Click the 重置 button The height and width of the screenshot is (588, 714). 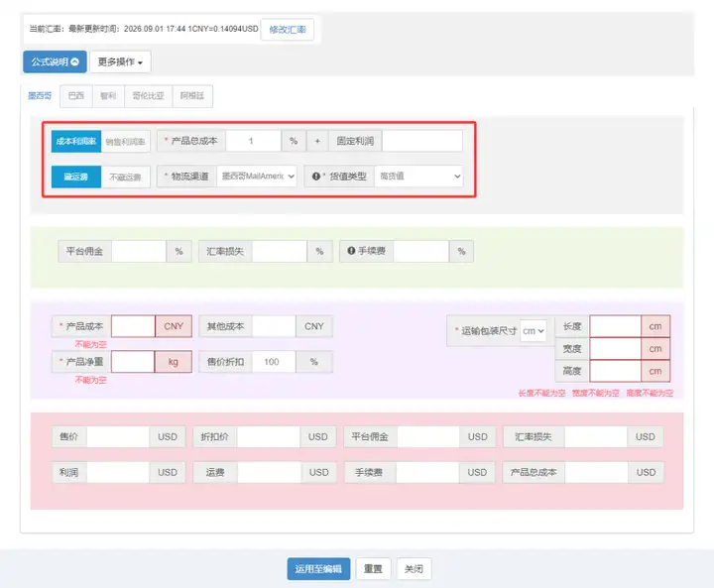point(373,569)
